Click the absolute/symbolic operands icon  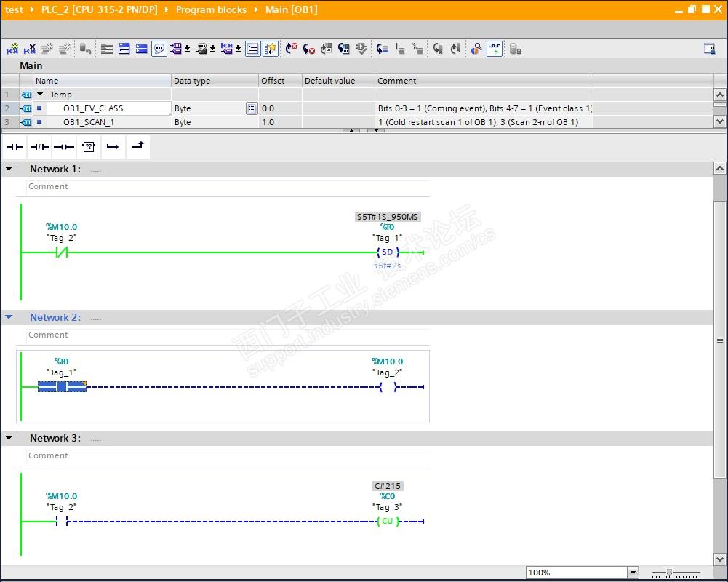coord(176,49)
